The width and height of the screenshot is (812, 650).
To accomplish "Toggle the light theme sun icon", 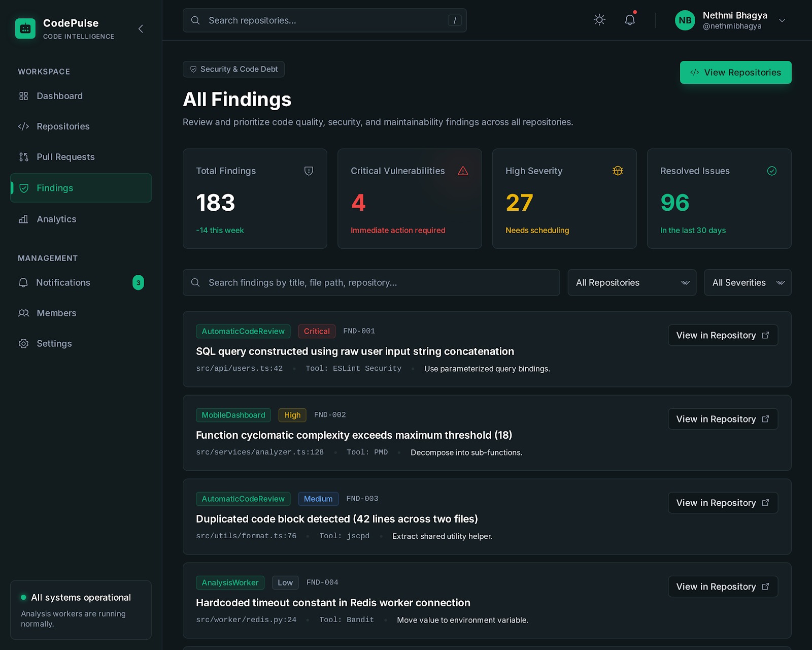I will tap(599, 20).
